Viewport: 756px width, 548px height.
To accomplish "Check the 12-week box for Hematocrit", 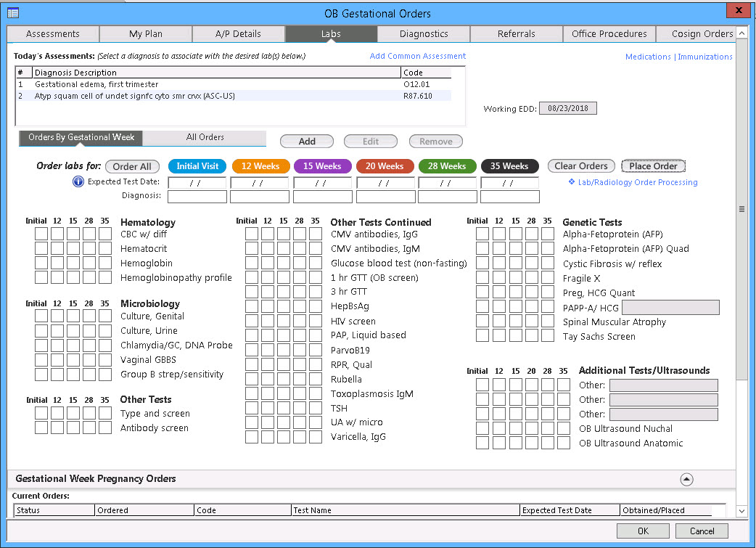I will pos(57,248).
